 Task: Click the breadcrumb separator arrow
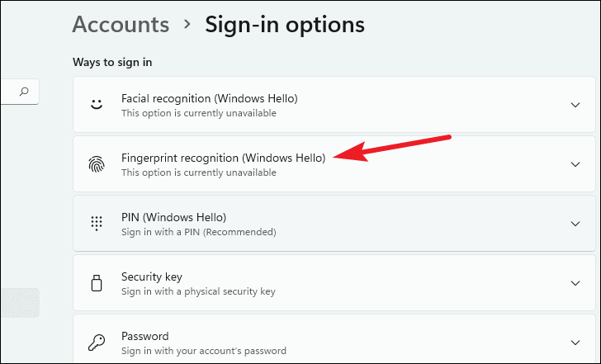(187, 25)
